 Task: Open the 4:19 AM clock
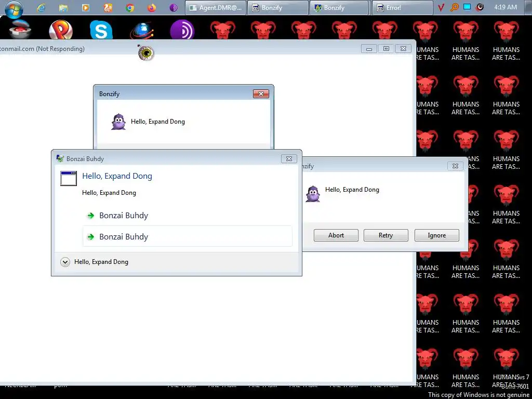tap(505, 7)
